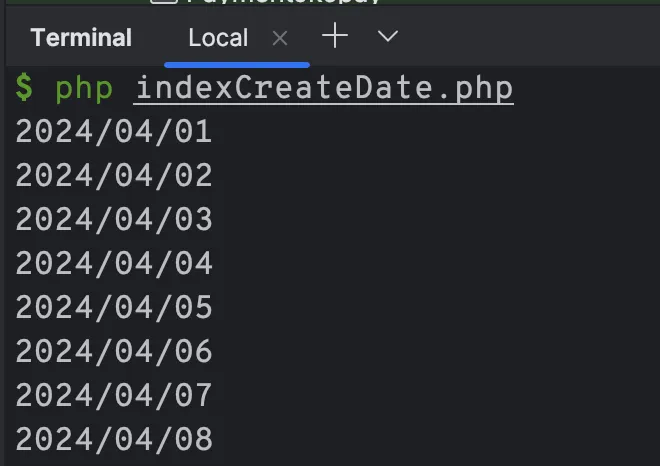Click the 2024/04/06 output line
This screenshot has width=660, height=466.
(x=114, y=351)
